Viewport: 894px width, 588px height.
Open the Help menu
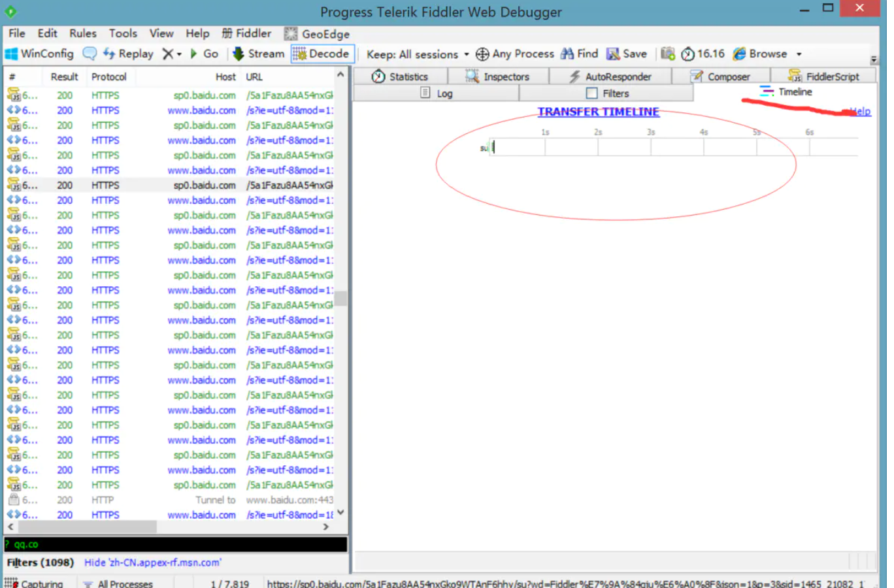click(197, 34)
